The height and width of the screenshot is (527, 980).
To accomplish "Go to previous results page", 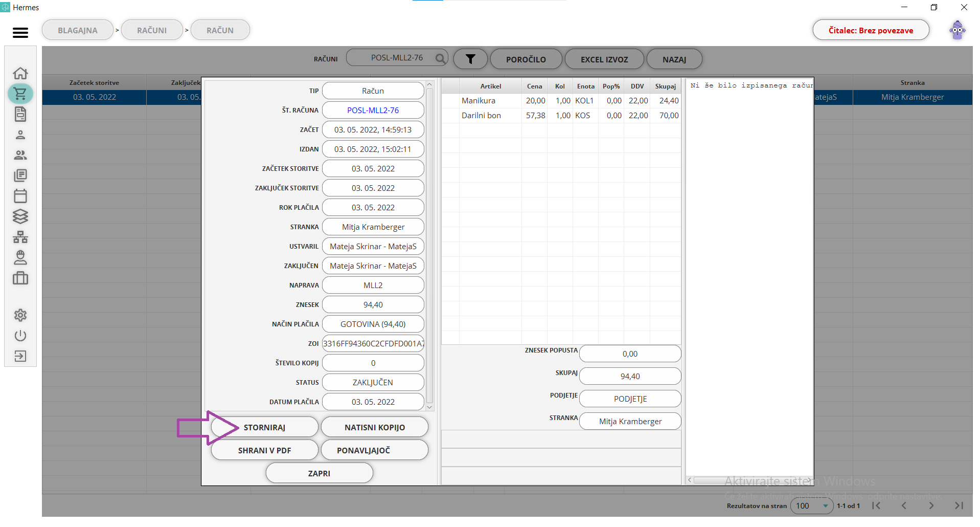I will pos(904,506).
